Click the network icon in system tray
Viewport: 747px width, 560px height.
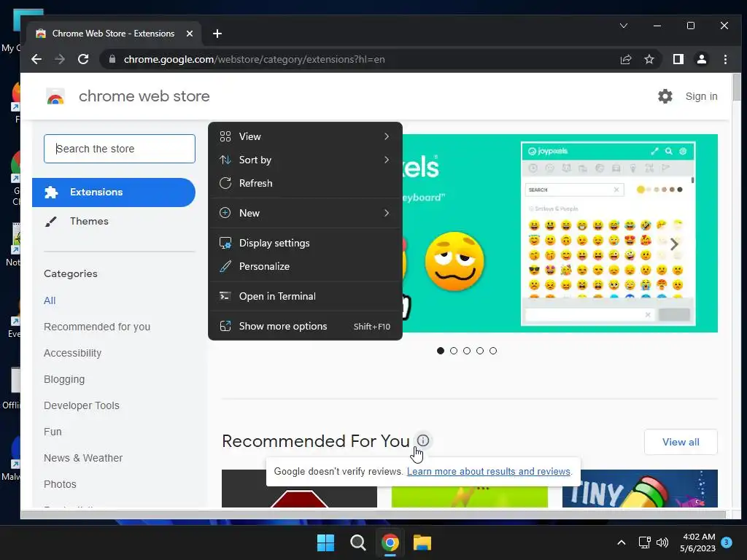click(645, 542)
